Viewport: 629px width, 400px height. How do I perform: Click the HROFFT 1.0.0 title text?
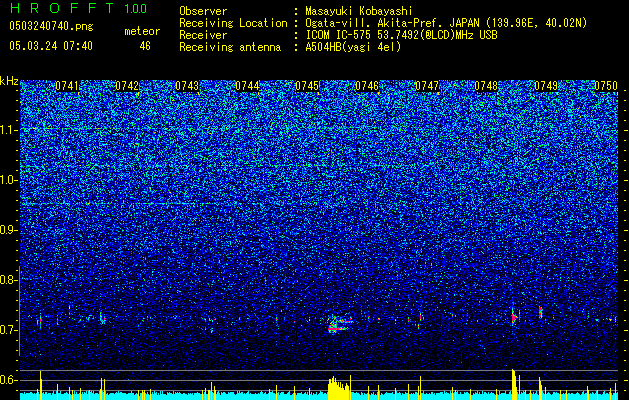[78, 8]
